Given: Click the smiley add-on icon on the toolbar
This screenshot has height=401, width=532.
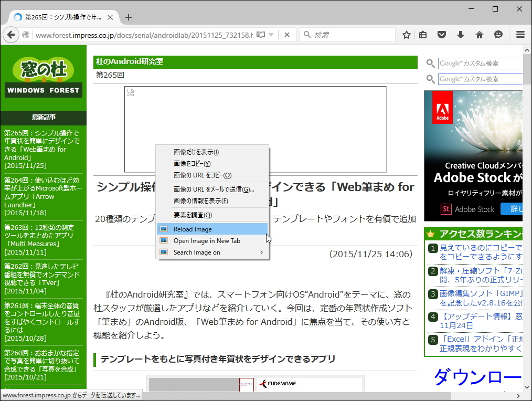Looking at the screenshot, I should click(x=498, y=34).
